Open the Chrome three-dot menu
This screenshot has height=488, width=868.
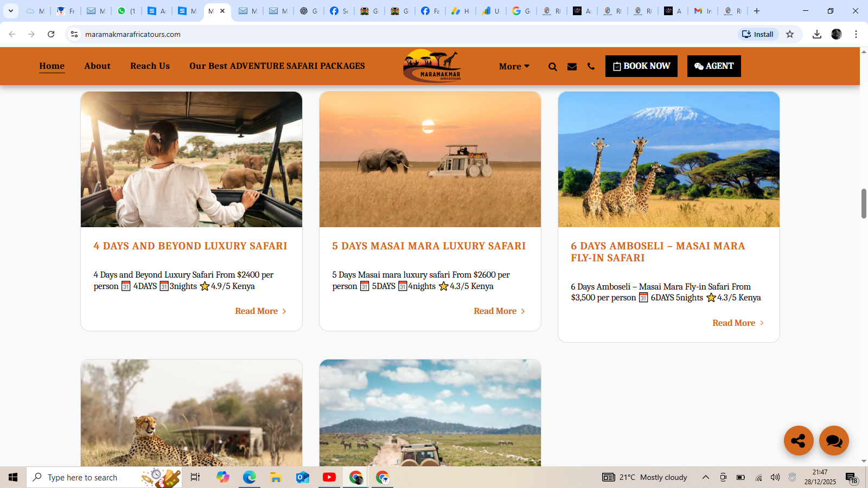[856, 34]
